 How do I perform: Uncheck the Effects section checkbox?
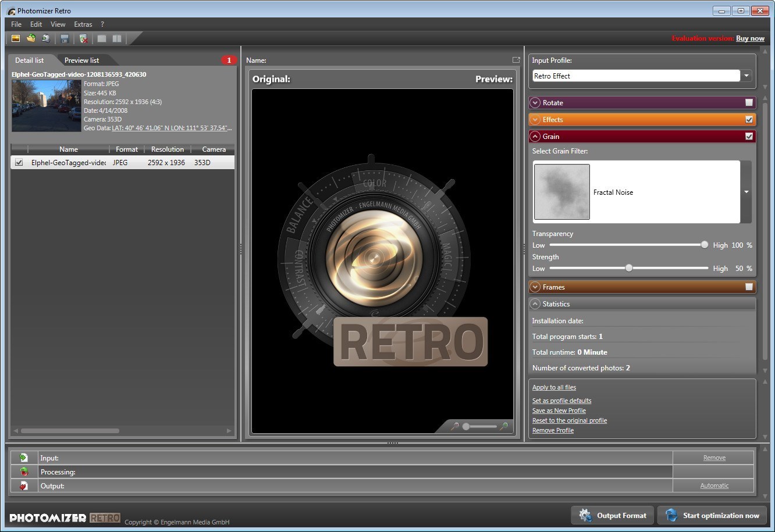point(749,119)
